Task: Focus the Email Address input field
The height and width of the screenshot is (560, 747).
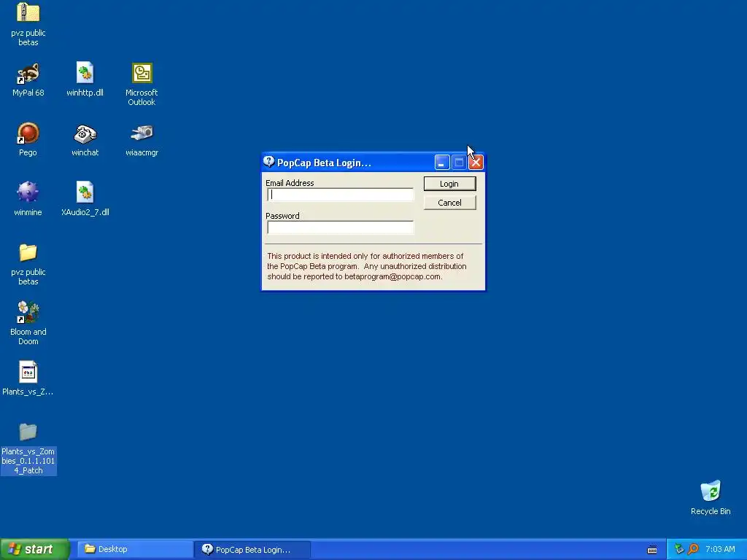Action: [340, 195]
